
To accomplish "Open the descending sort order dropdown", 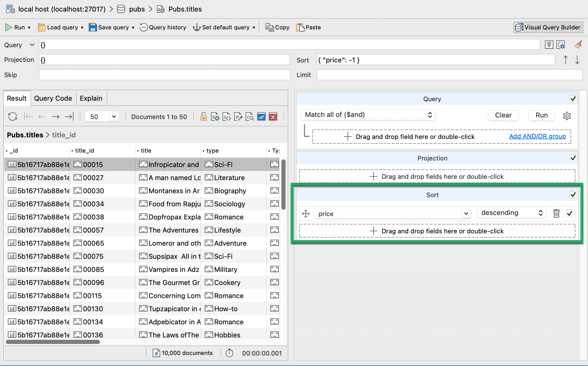I will (x=512, y=213).
